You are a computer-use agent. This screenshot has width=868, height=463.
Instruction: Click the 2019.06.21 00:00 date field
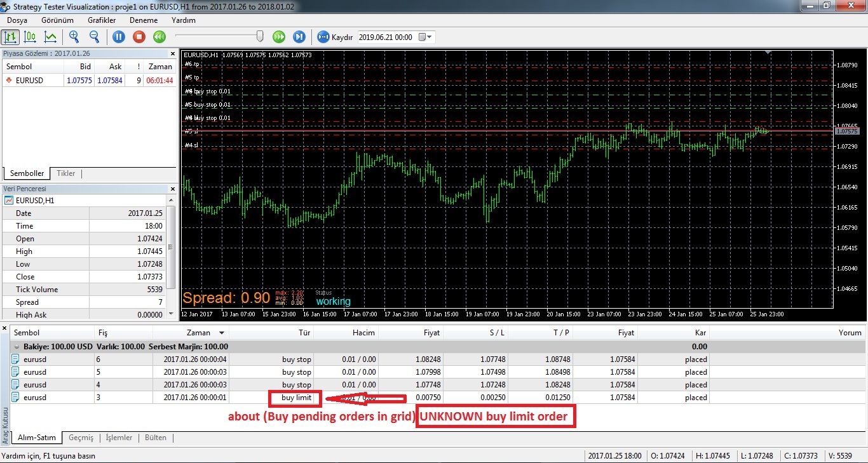point(386,37)
